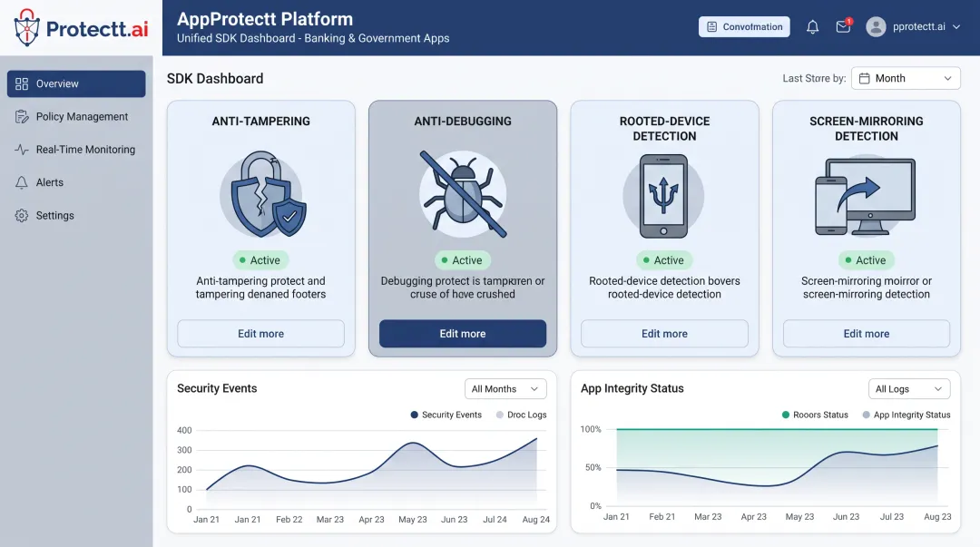980x547 pixels.
Task: Click the ROOTED-DEVICE DETECTION card title
Action: coord(664,129)
